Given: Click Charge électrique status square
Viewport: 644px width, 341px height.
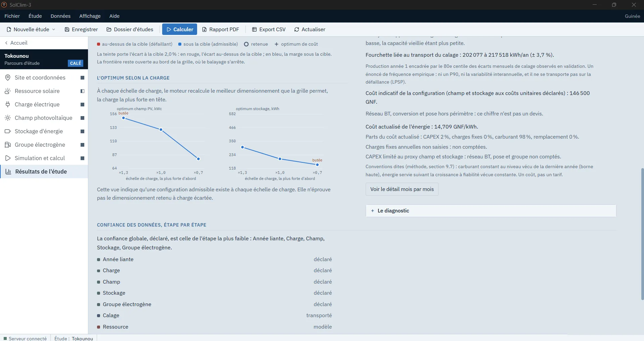Looking at the screenshot, I should [82, 104].
